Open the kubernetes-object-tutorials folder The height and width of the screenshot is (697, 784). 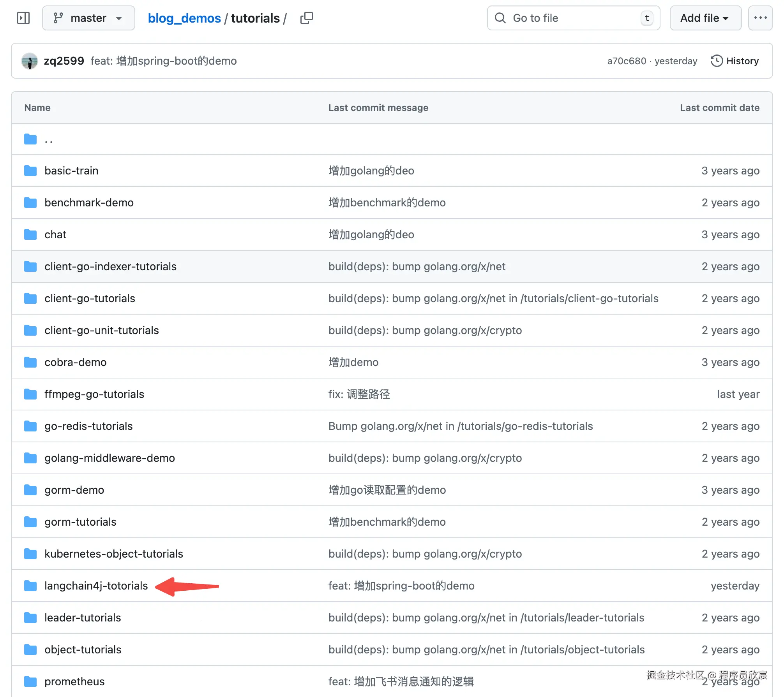(113, 554)
